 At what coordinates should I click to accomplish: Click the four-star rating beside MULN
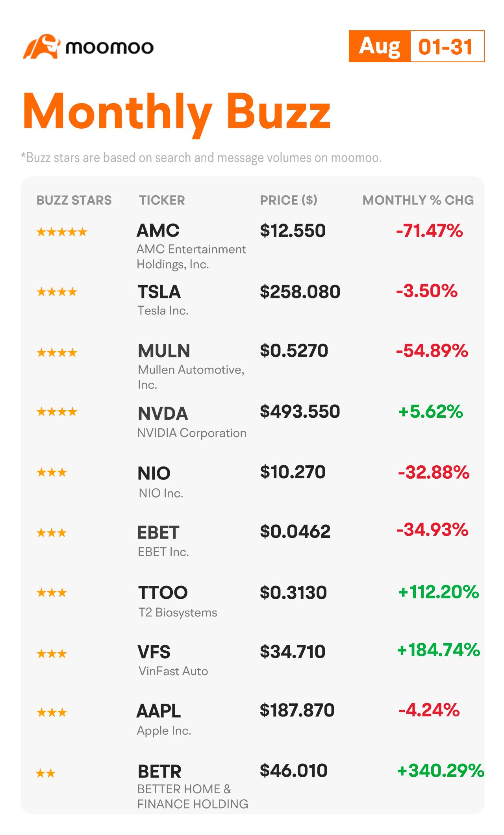(57, 352)
